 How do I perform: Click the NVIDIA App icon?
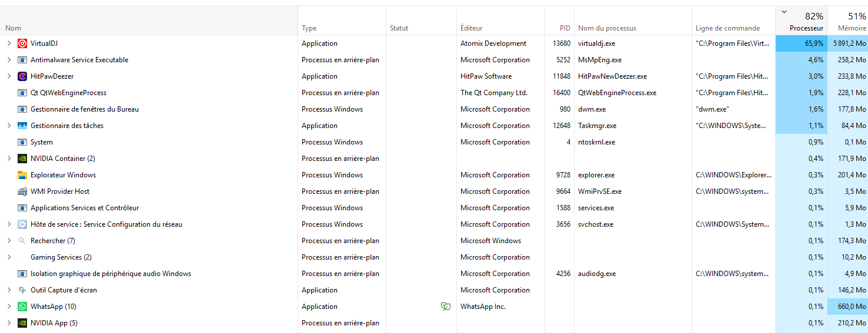click(x=22, y=323)
